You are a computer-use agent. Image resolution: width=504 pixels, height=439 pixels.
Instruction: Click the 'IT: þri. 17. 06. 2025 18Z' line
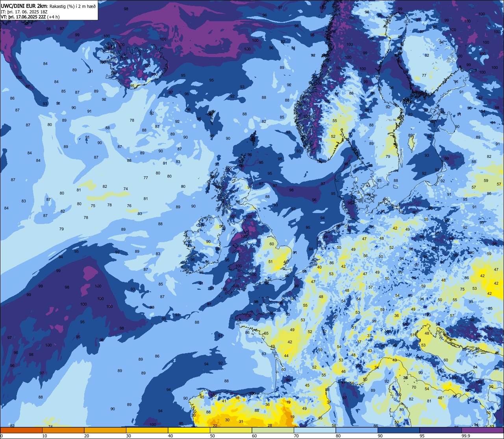(x=24, y=11)
